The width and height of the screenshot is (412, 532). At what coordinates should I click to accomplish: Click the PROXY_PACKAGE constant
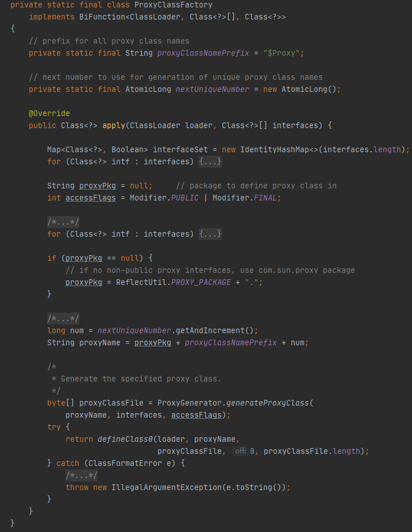point(201,282)
